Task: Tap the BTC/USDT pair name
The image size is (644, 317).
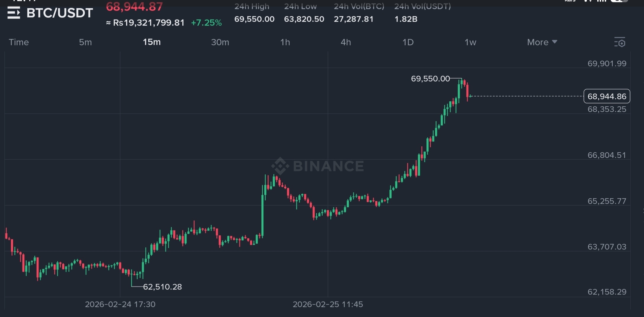Action: (60, 13)
